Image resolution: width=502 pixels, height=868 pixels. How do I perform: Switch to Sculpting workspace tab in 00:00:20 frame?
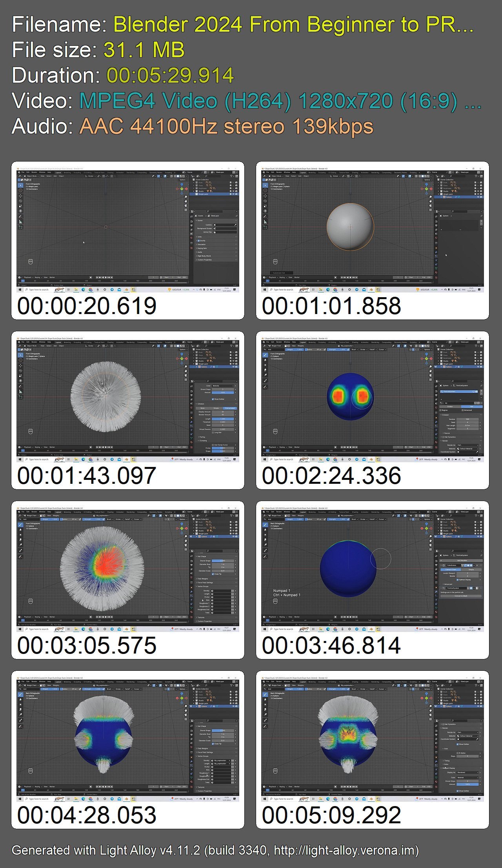(77, 173)
